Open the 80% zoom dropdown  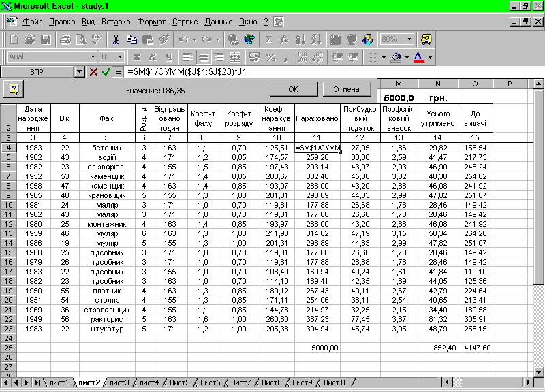410,39
